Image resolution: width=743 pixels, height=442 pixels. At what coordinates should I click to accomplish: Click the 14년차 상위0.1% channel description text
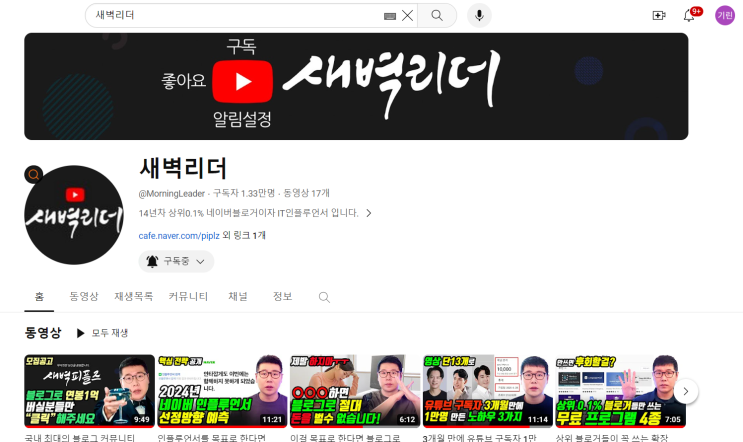(x=248, y=213)
